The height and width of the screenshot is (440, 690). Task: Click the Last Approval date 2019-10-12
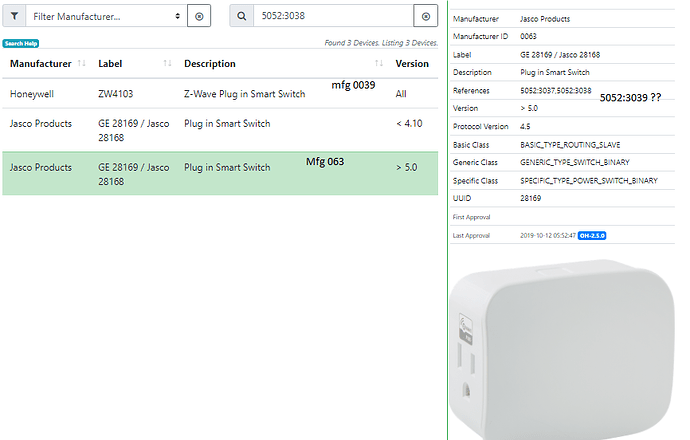pos(548,236)
